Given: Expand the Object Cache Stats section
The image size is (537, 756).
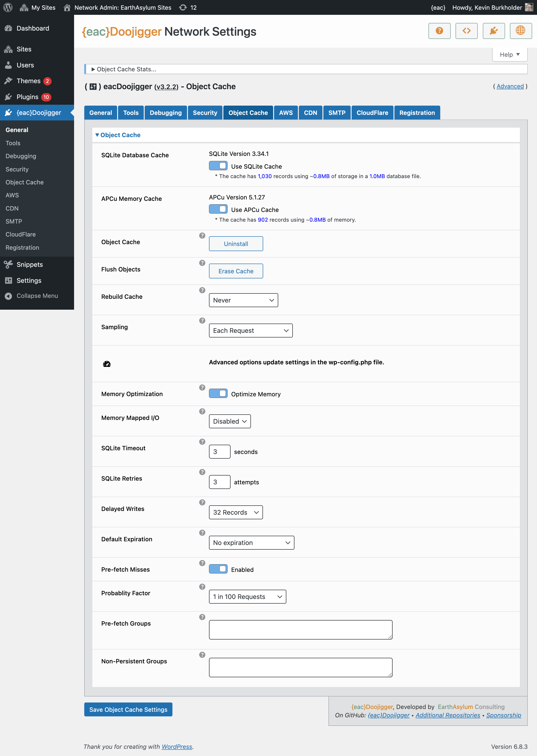Looking at the screenshot, I should coord(123,69).
